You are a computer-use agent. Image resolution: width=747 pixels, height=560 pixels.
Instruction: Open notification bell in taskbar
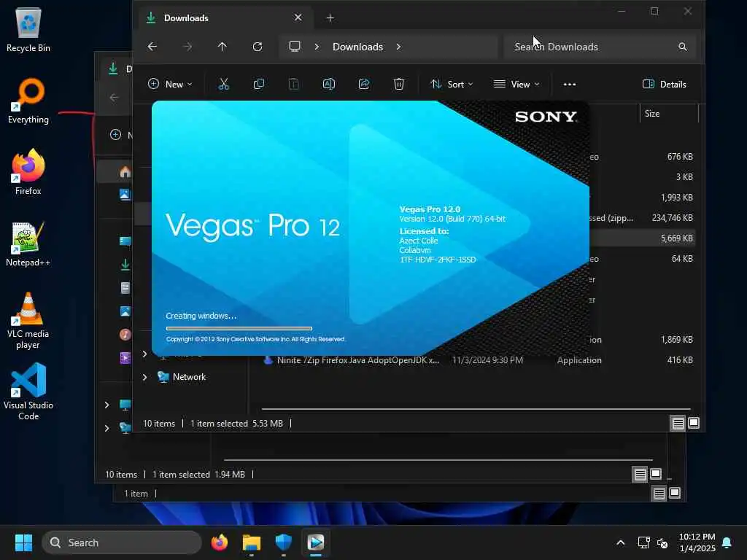pos(727,542)
